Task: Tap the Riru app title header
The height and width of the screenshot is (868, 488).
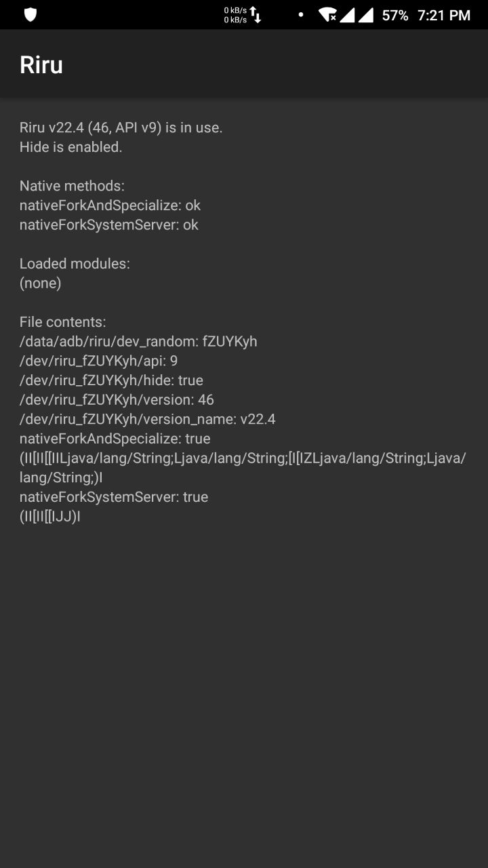Action: pyautogui.click(x=41, y=64)
